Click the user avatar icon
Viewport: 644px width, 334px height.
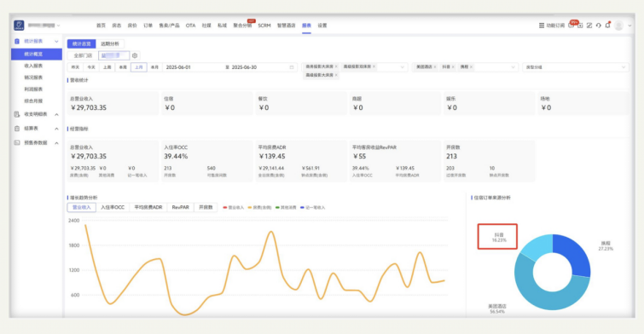pyautogui.click(x=619, y=26)
